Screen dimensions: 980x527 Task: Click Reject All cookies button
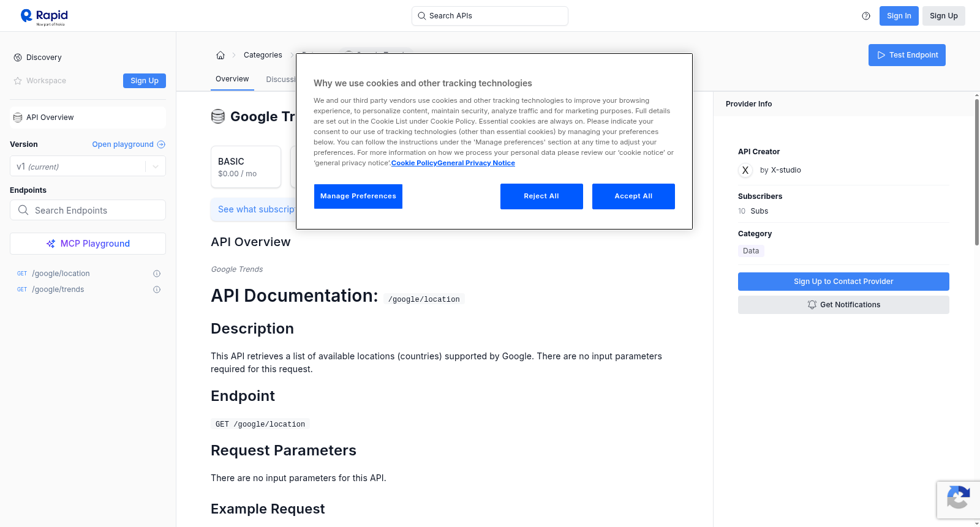coord(541,196)
